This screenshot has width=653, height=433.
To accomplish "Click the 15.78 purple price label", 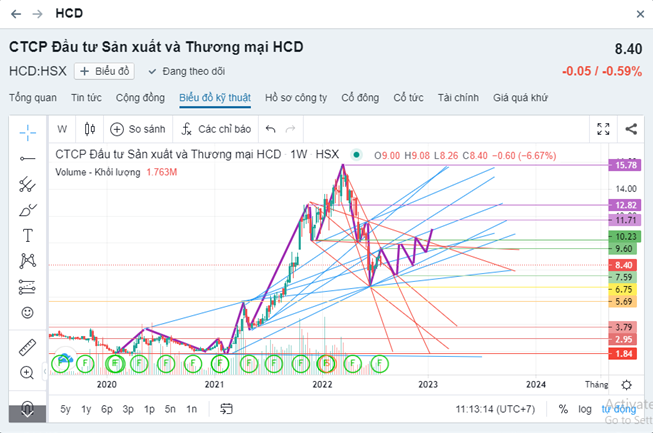I will (x=625, y=165).
